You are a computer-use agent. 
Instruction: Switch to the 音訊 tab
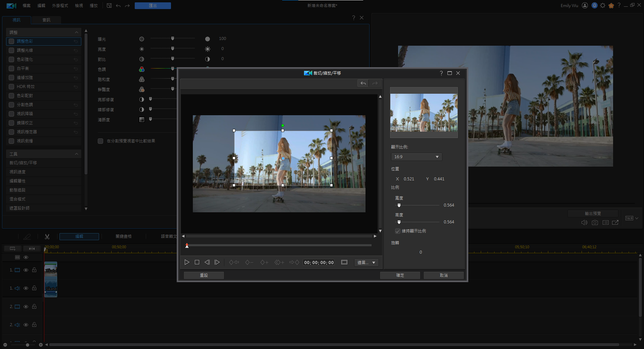click(46, 20)
